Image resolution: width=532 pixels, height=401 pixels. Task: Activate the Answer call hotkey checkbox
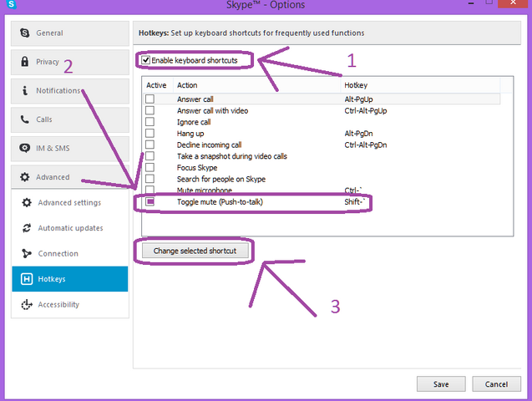coord(149,99)
